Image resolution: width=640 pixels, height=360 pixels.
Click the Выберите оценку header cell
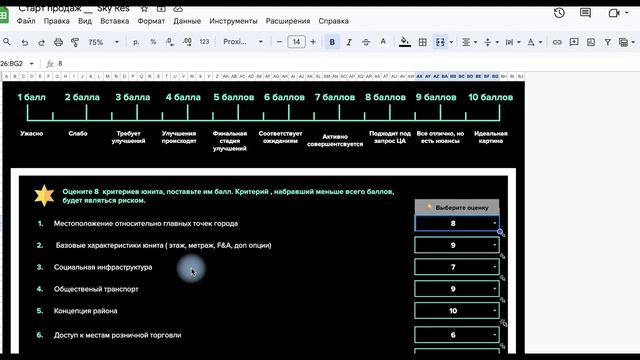tap(457, 207)
